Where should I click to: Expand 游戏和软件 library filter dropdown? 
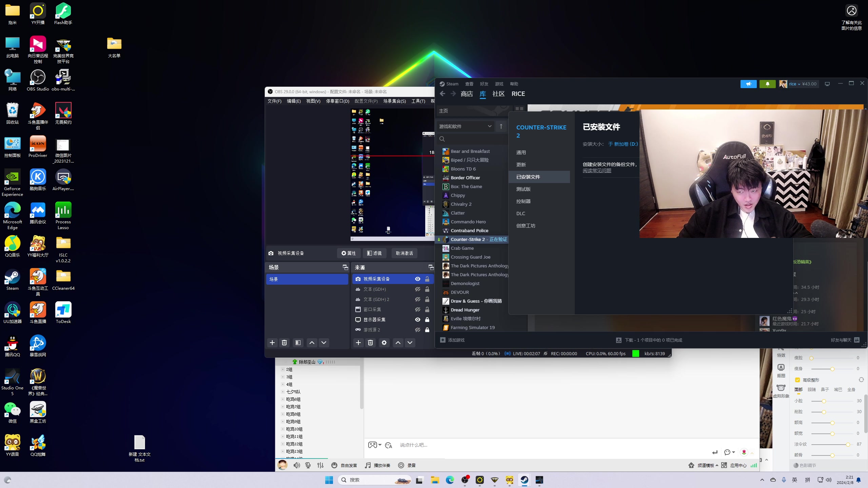coord(465,126)
